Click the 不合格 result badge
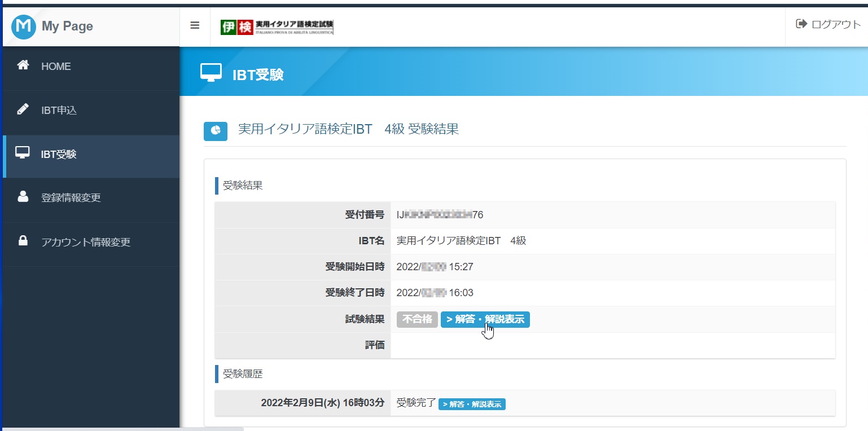868x431 pixels. pyautogui.click(x=417, y=320)
